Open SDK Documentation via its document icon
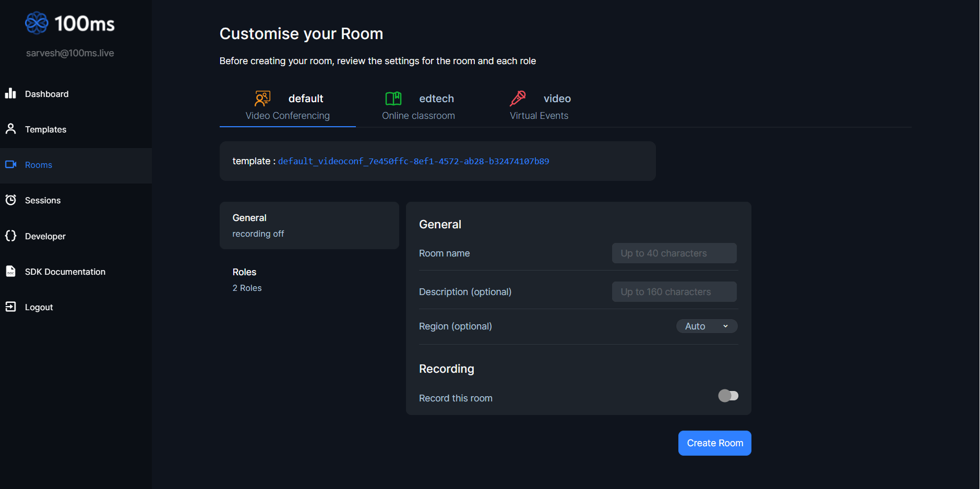 [11, 271]
